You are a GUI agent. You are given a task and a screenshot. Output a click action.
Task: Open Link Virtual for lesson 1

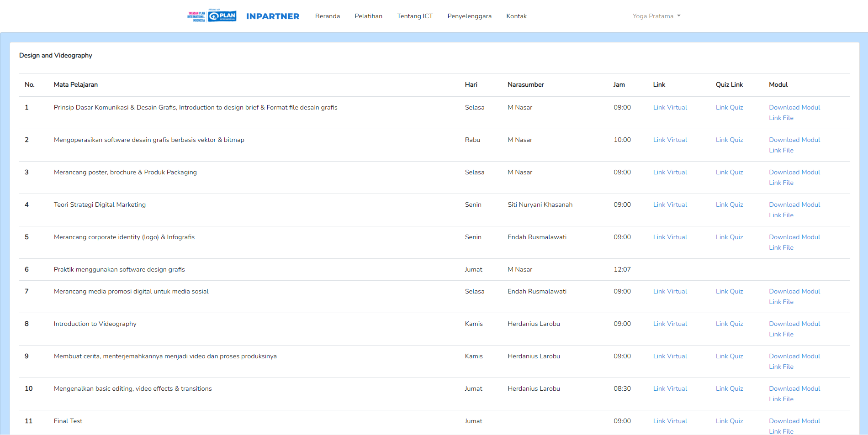[x=670, y=107]
